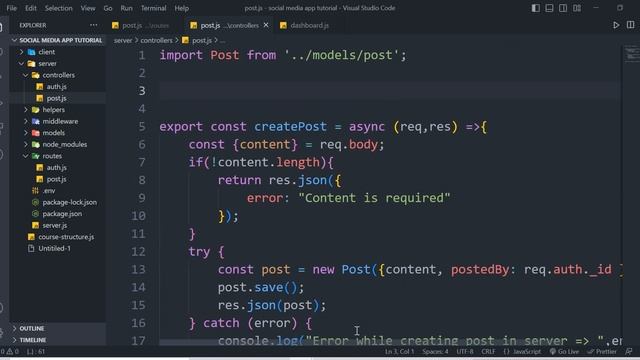640x360 pixels.
Task: Expand the client folder
Action: 57,52
